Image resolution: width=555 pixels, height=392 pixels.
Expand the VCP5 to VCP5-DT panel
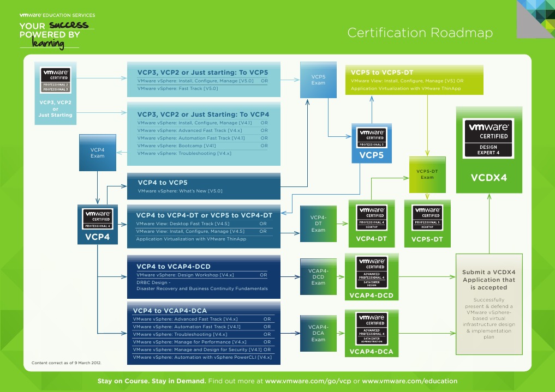[x=414, y=79]
